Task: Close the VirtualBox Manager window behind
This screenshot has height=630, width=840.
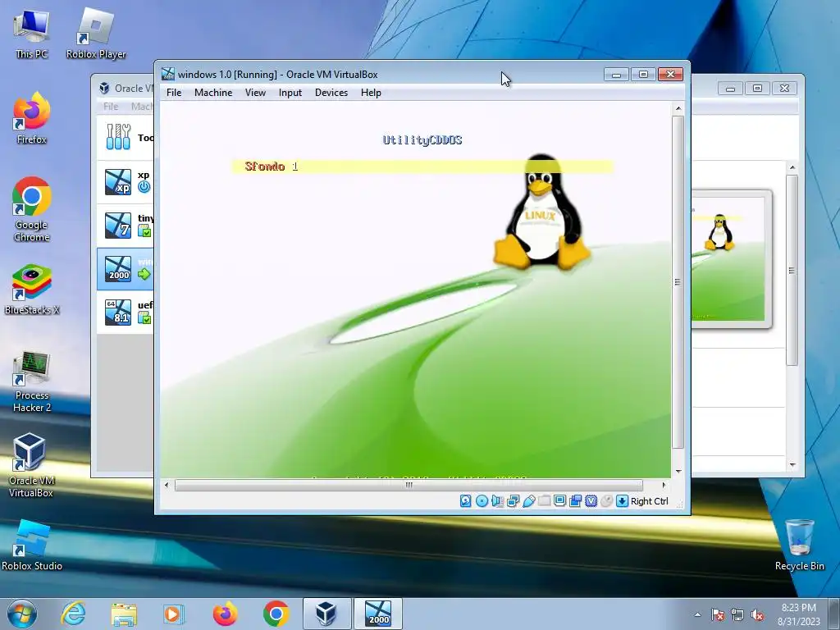Action: tap(784, 89)
